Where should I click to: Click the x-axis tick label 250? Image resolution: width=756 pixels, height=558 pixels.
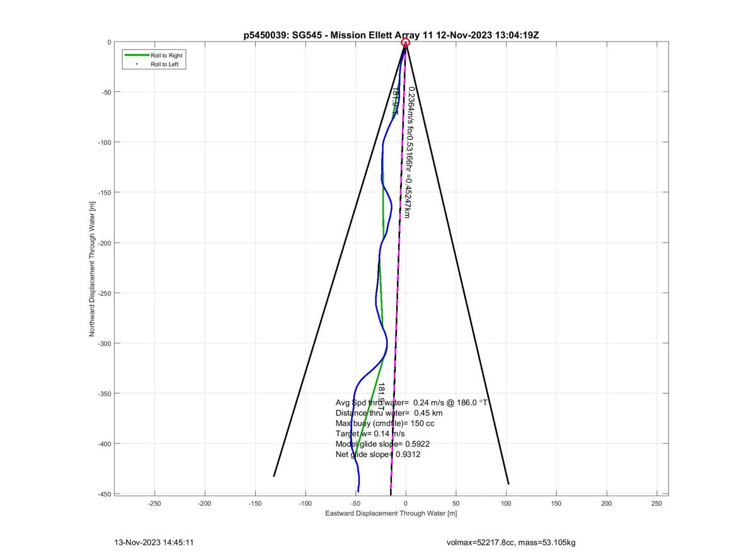coord(657,504)
